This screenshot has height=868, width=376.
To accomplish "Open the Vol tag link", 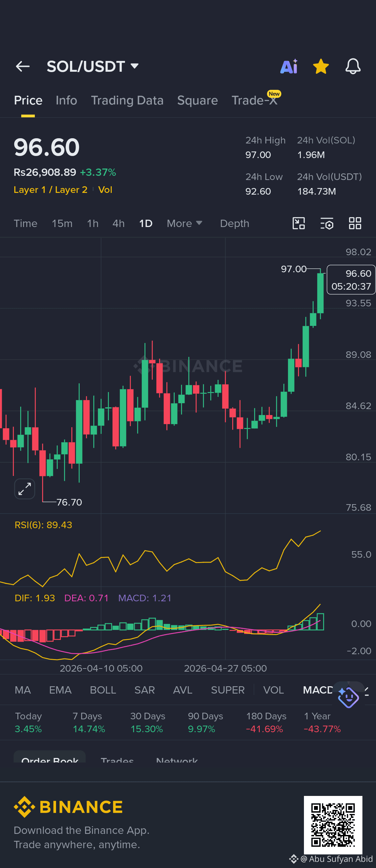I will click(105, 190).
